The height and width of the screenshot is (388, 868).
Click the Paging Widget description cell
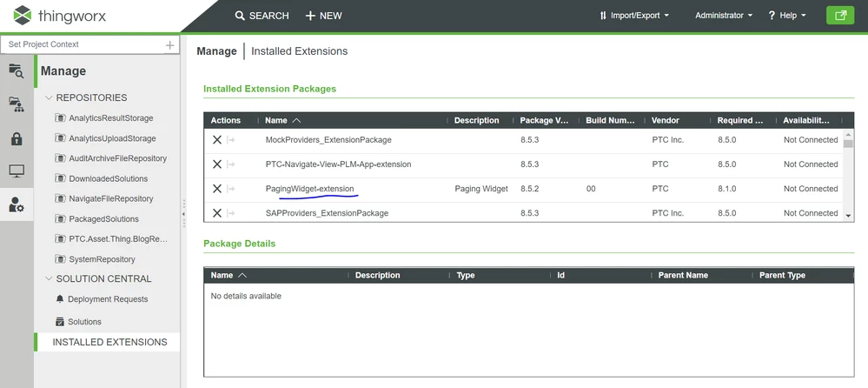481,189
